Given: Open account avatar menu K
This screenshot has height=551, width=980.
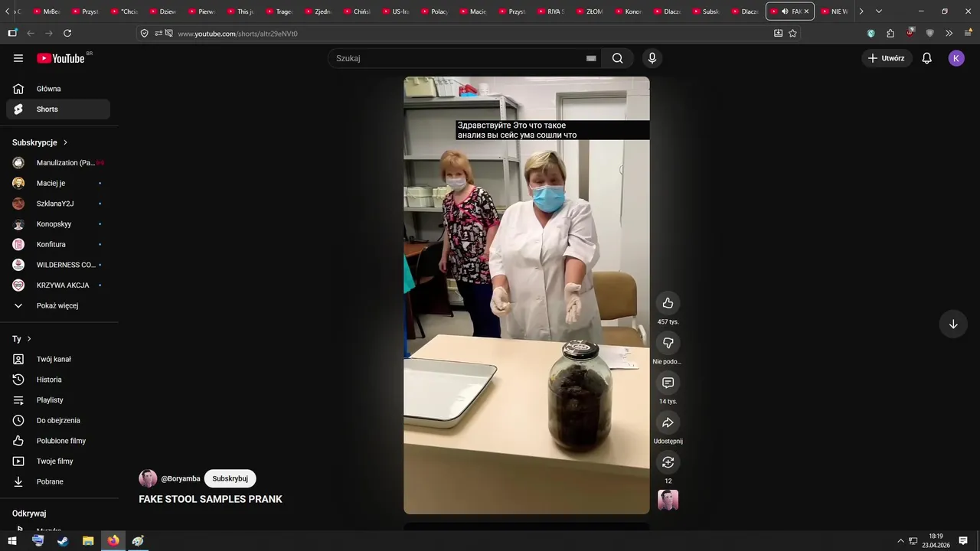Looking at the screenshot, I should (956, 58).
